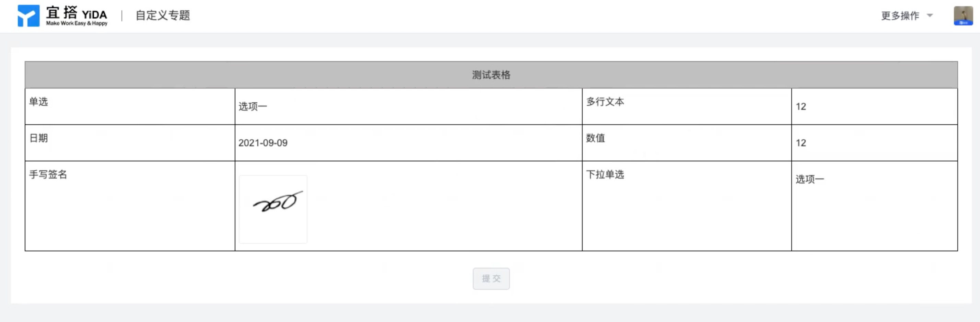Click the 单选 label cell
This screenshot has width=980, height=322.
[130, 106]
